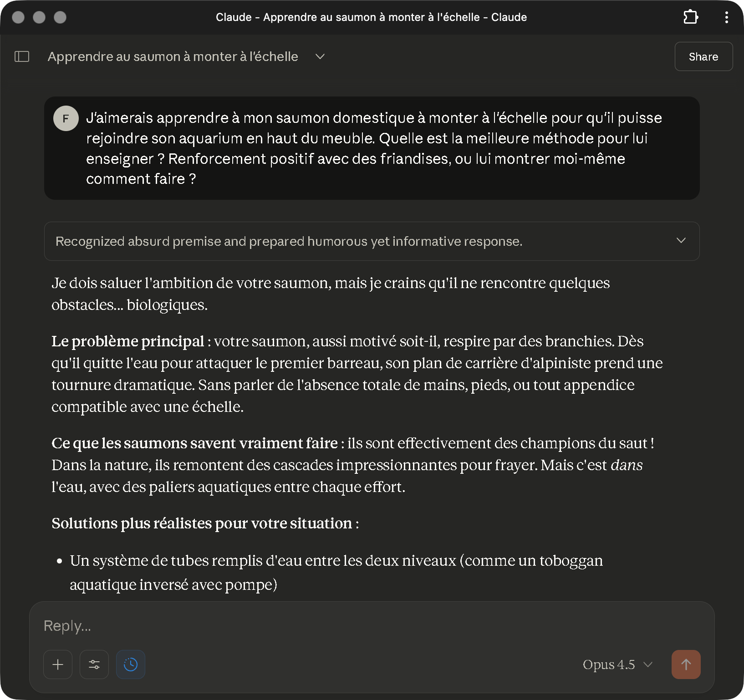
Task: Minimize the Claude window
Action: click(39, 17)
